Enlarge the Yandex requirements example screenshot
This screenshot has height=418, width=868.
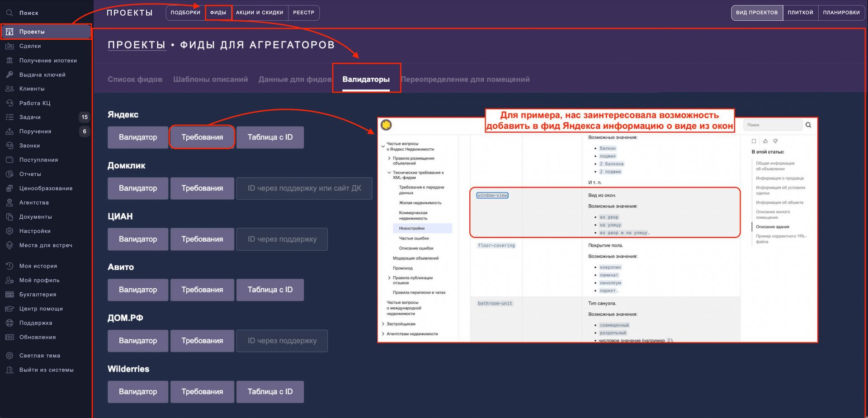click(x=598, y=230)
